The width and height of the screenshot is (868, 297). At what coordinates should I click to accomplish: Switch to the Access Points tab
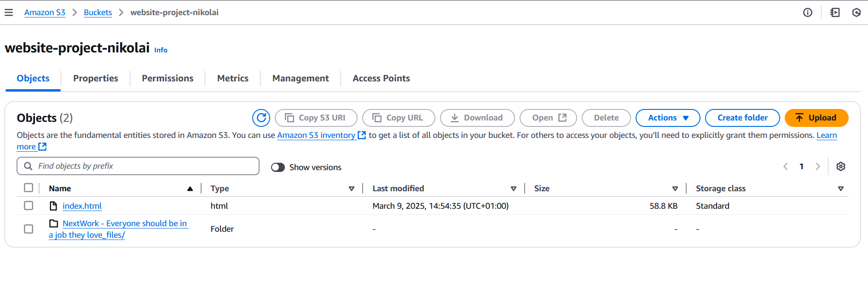tap(381, 78)
